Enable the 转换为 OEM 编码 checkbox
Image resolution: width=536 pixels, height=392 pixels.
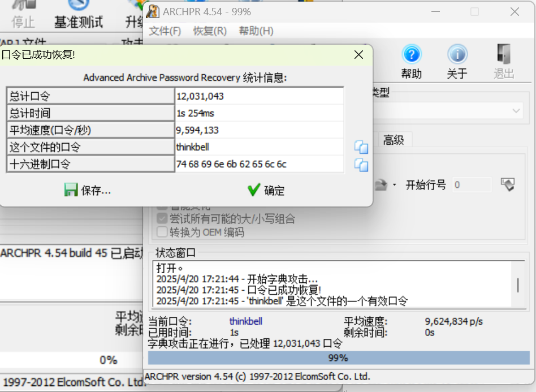[162, 232]
